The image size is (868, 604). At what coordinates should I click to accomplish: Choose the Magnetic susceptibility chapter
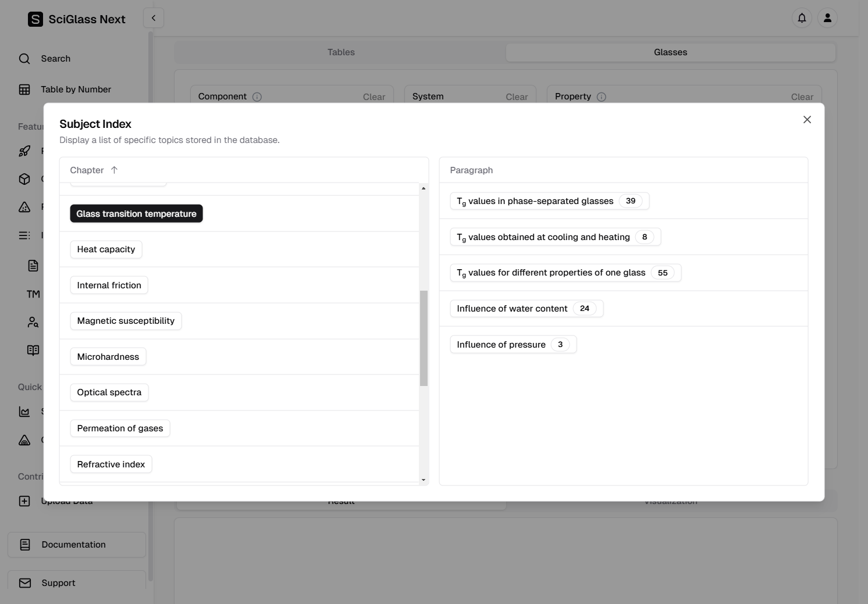pyautogui.click(x=126, y=321)
